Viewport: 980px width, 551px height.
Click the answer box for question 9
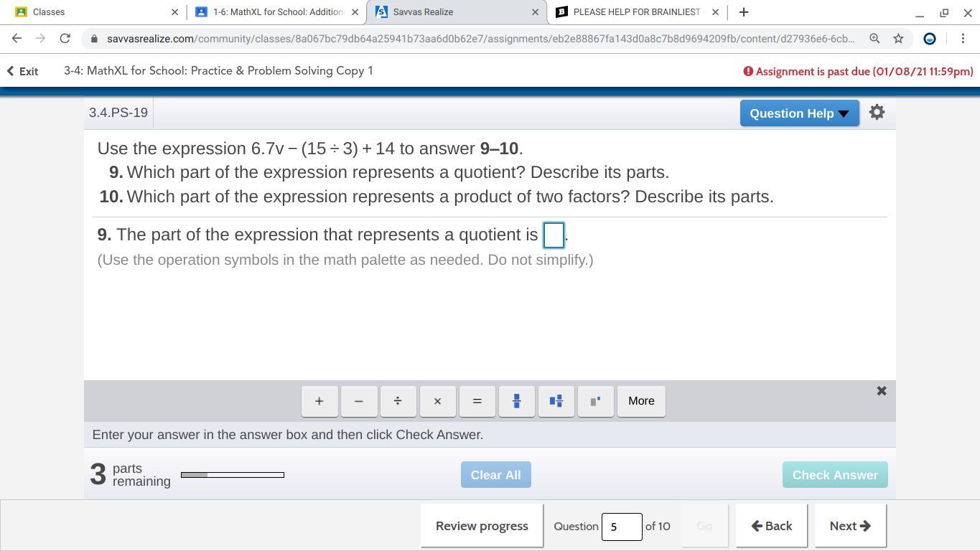coord(554,235)
